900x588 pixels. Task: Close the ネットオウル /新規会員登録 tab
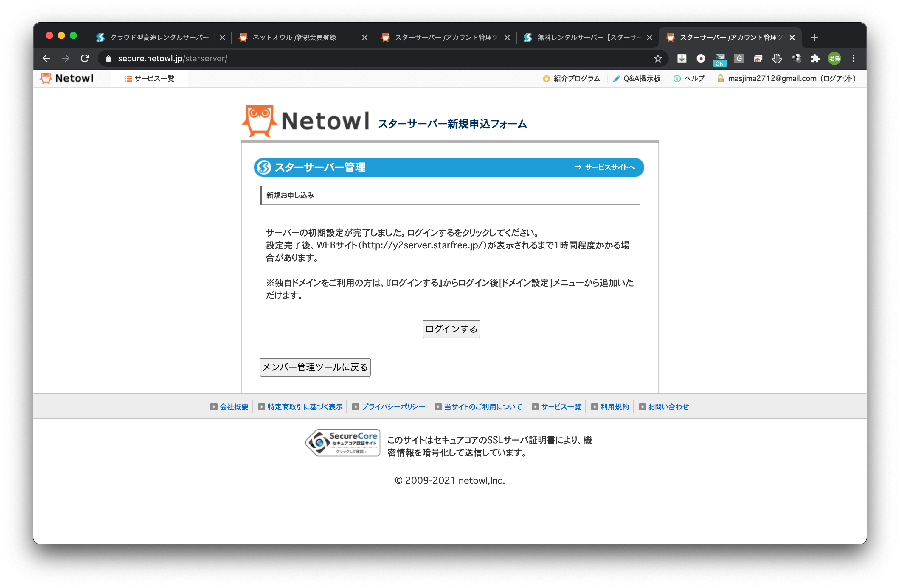coord(364,38)
